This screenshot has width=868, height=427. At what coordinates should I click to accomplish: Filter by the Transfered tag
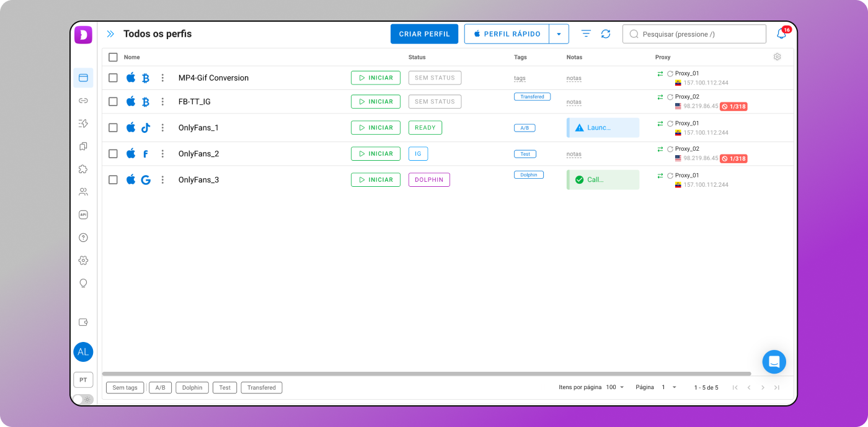coord(262,388)
